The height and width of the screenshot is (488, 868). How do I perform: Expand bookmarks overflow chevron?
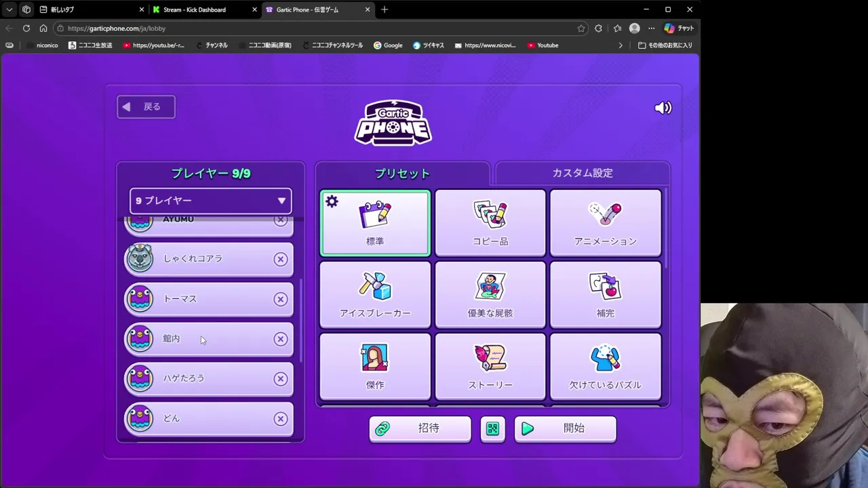620,45
